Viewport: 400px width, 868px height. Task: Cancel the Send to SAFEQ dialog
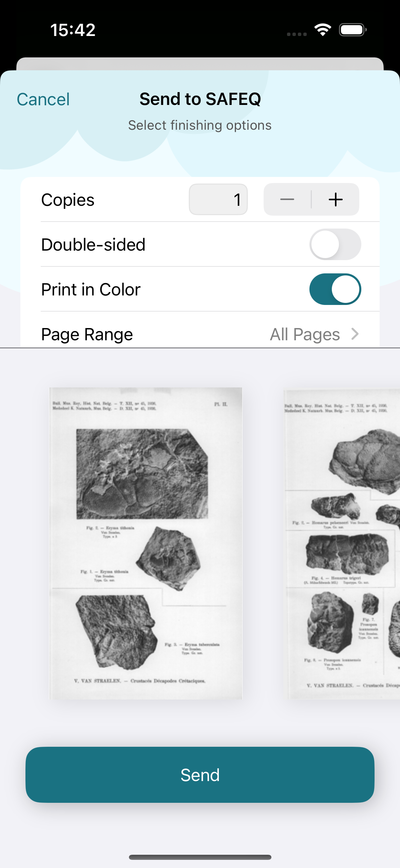point(43,100)
